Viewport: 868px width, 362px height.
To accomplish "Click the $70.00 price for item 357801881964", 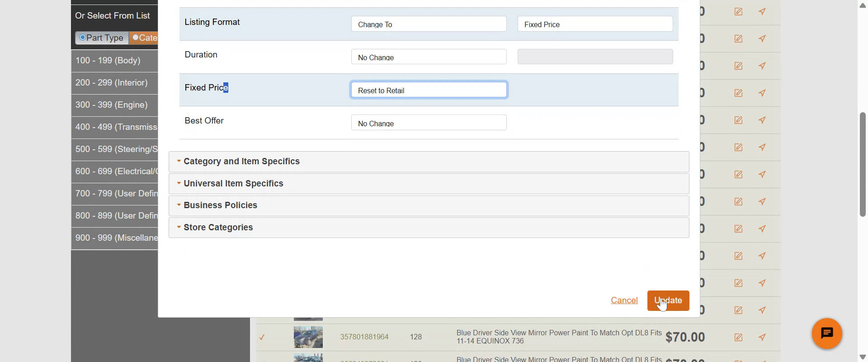I will pyautogui.click(x=685, y=337).
